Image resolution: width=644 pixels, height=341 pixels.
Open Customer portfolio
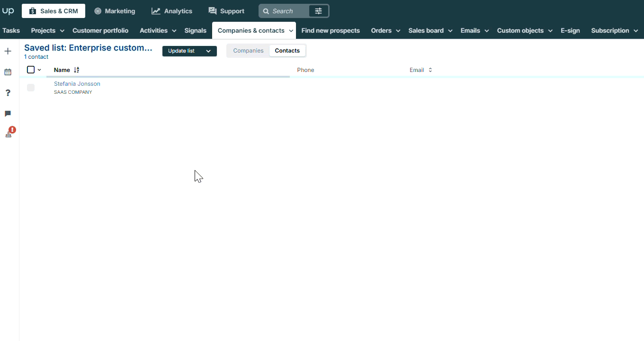pos(100,30)
